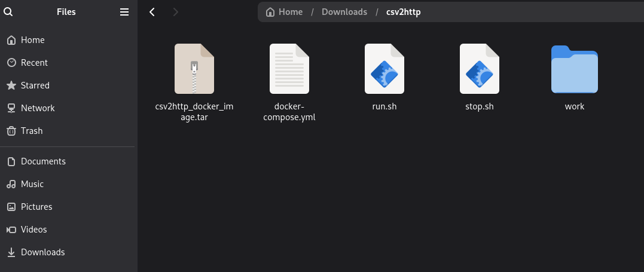644x272 pixels.
Task: Select the csv2http_docker_image.tar archive icon
Action: click(x=194, y=69)
